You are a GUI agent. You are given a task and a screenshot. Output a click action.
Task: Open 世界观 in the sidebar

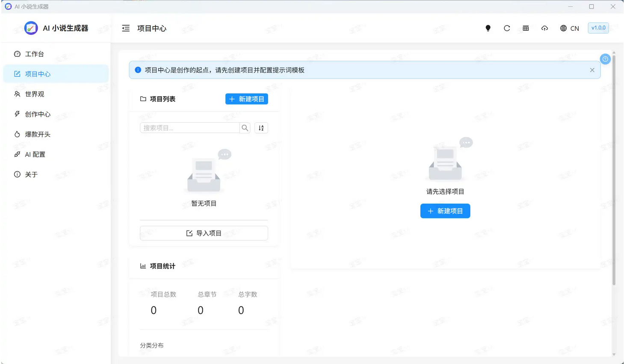click(x=56, y=94)
